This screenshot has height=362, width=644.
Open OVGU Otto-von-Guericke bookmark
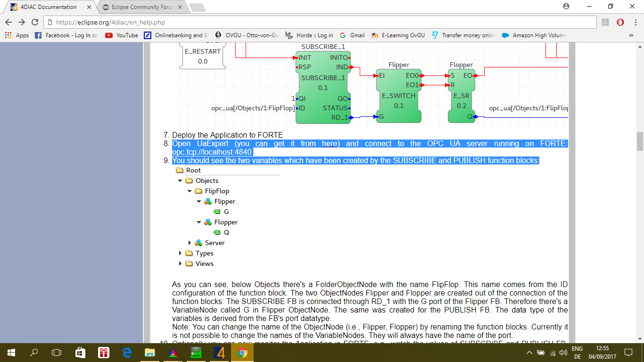[x=247, y=35]
